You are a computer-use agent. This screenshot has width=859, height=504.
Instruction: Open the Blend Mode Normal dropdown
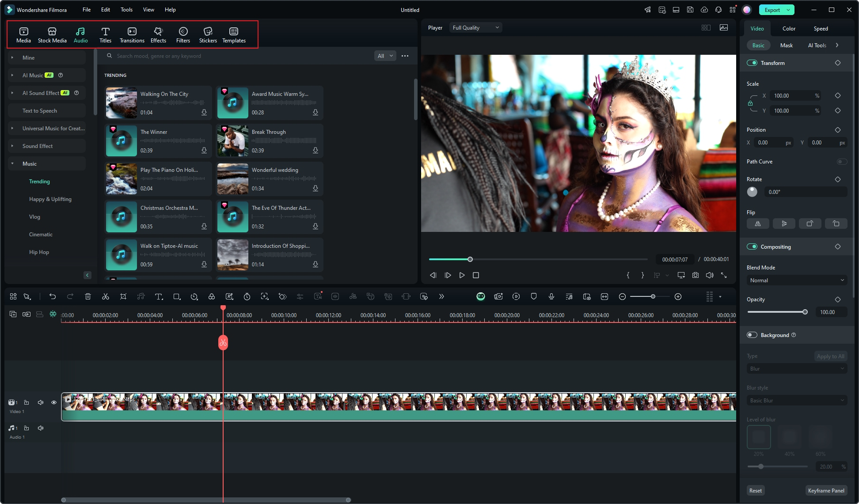click(x=797, y=280)
